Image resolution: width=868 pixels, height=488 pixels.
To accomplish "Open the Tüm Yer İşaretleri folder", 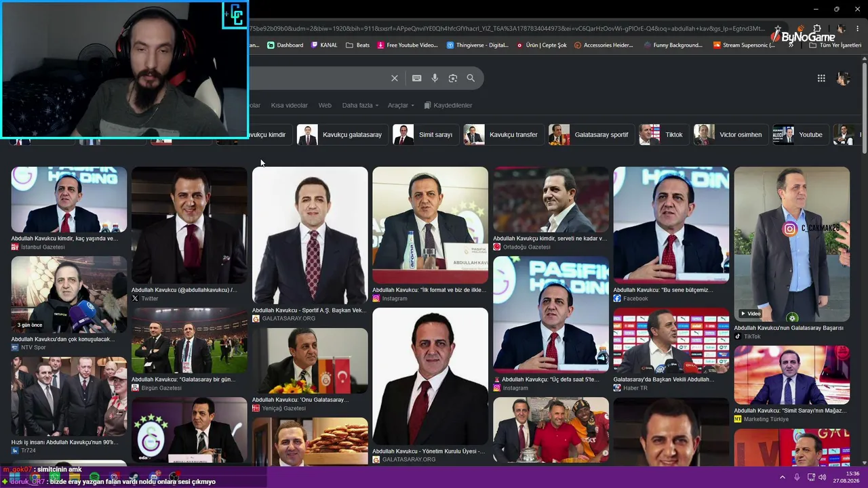I will point(835,45).
